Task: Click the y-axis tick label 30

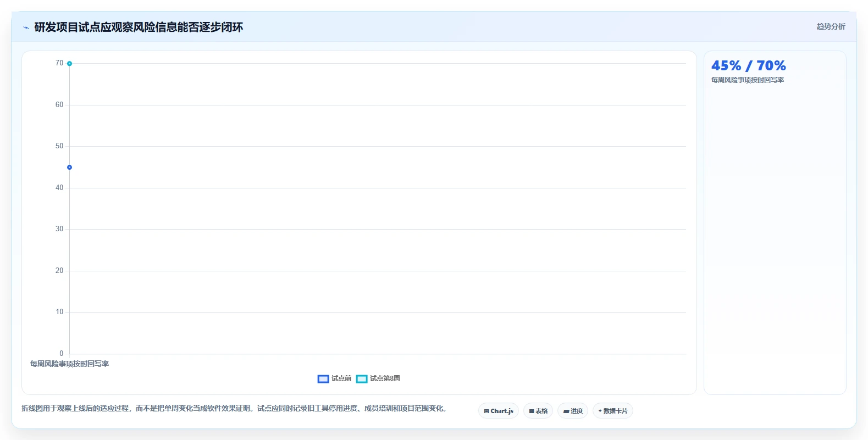Action: click(x=59, y=229)
